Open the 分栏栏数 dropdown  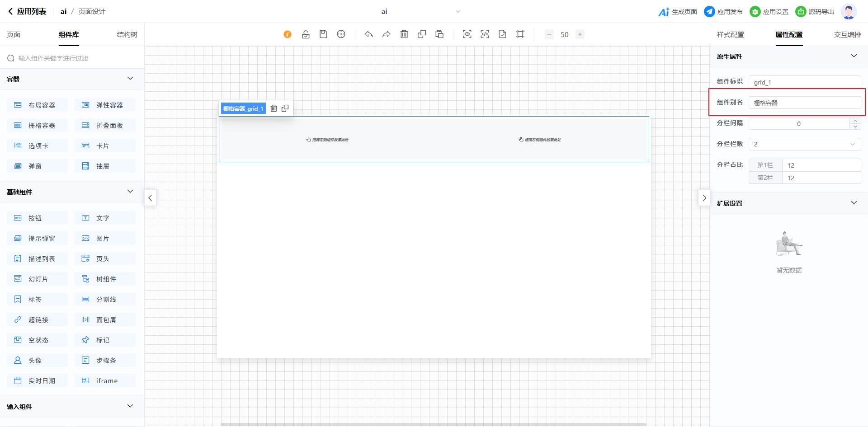(805, 144)
